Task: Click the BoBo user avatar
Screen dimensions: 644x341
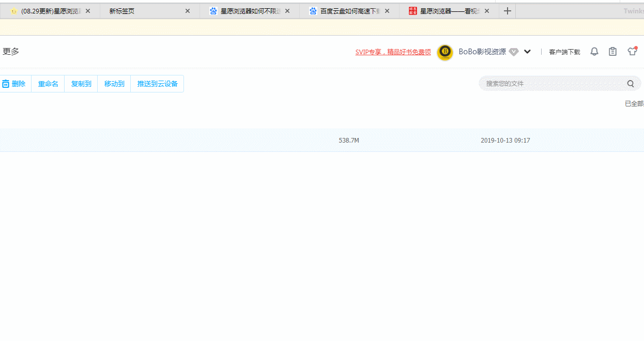Action: 445,52
